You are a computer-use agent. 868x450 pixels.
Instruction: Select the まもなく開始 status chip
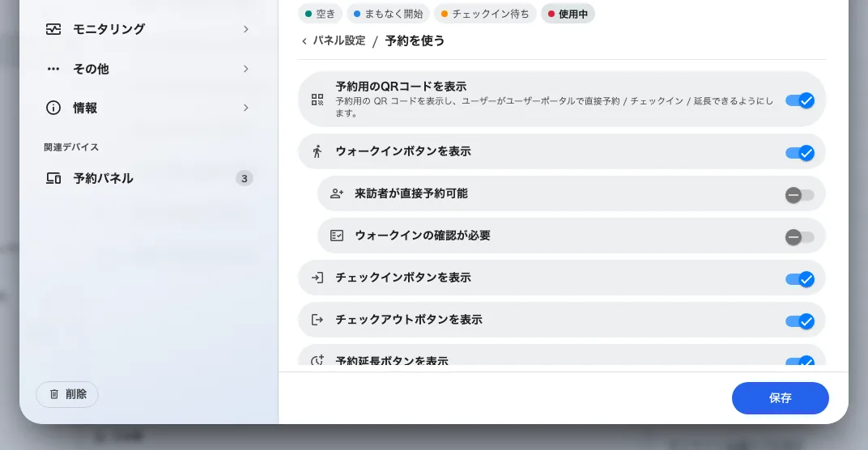coord(388,14)
